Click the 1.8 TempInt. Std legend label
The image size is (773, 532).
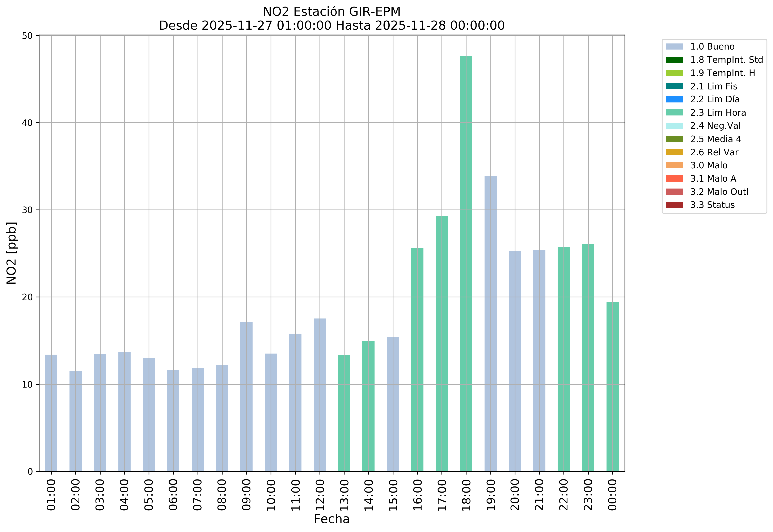726,60
